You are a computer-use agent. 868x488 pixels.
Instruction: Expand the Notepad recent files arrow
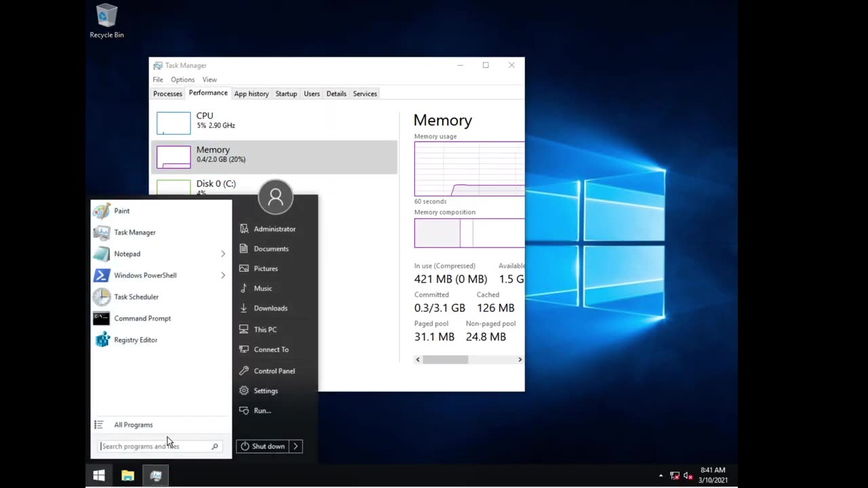click(222, 254)
